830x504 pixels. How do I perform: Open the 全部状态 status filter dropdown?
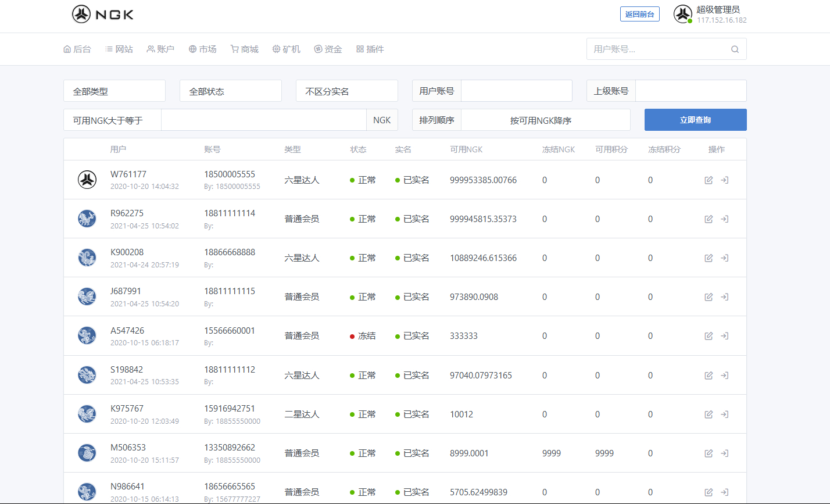point(231,91)
